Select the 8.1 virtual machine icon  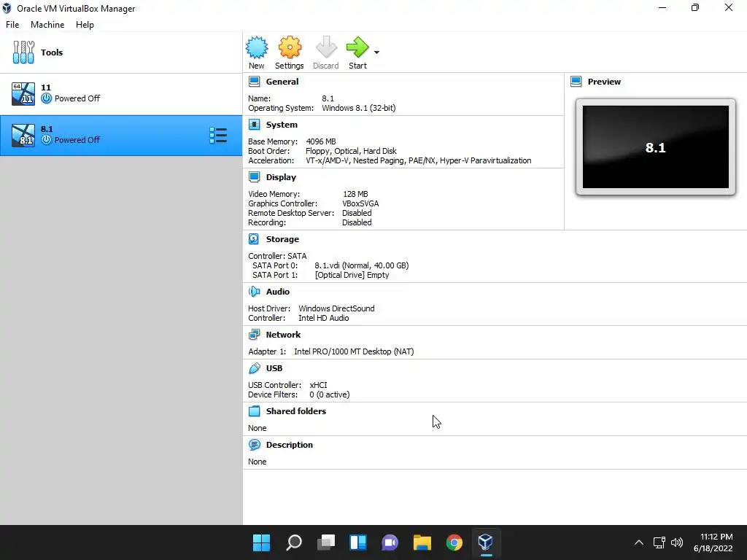tap(23, 135)
